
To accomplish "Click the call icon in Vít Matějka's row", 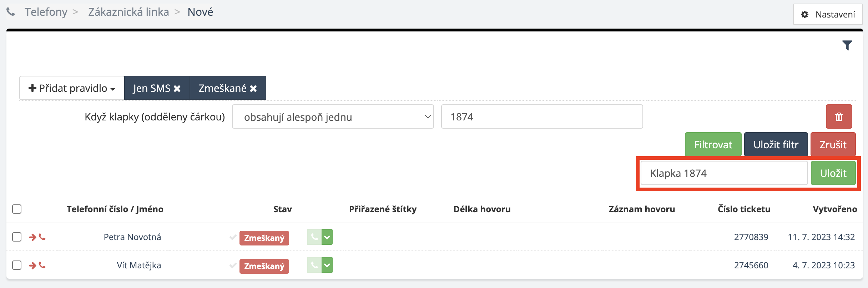I will tap(314, 265).
